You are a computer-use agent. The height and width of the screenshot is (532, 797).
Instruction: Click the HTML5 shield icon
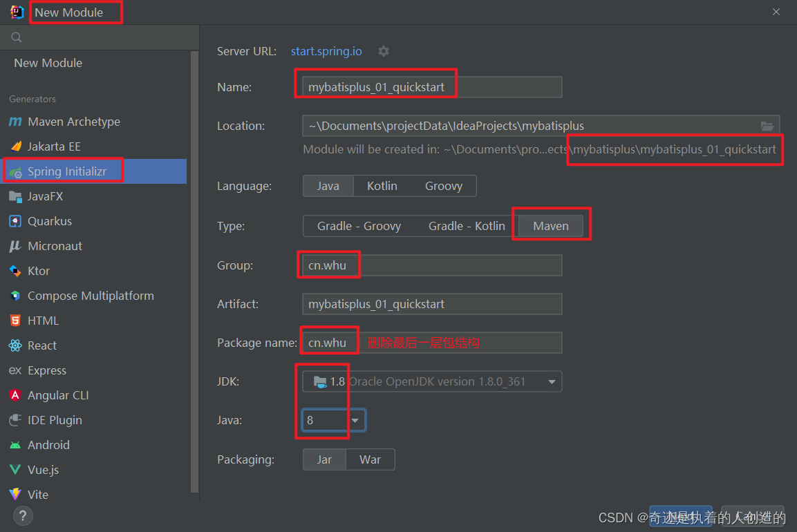pyautogui.click(x=15, y=321)
